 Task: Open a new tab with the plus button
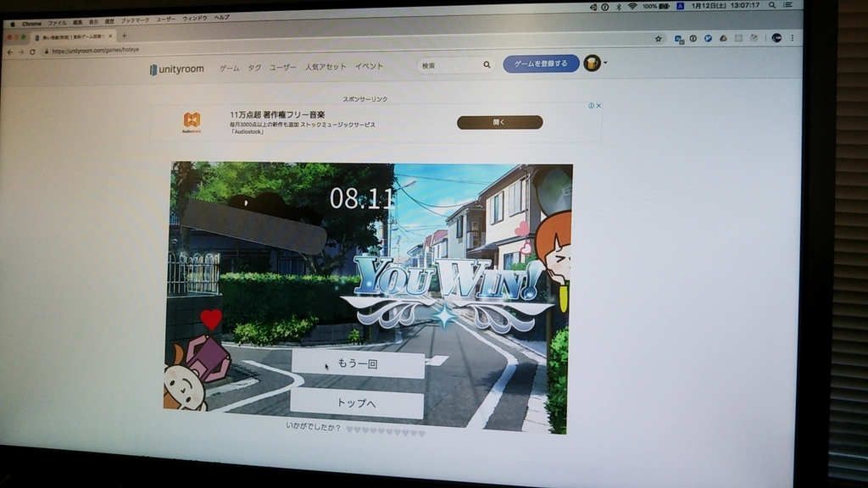click(124, 36)
